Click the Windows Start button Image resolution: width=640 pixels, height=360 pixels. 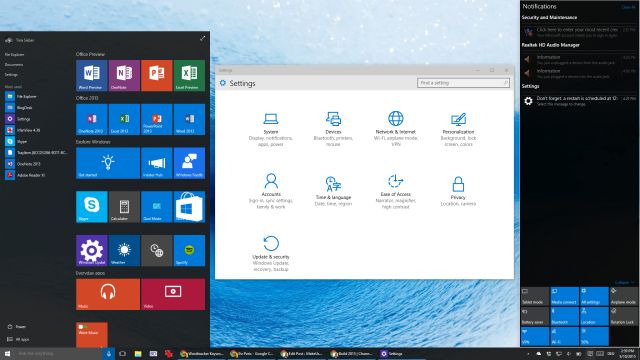click(7, 353)
